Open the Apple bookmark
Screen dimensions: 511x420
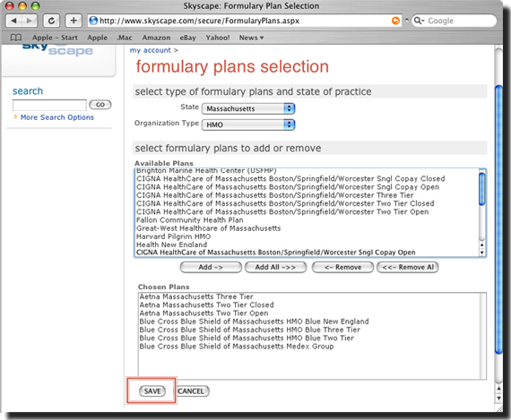click(97, 38)
